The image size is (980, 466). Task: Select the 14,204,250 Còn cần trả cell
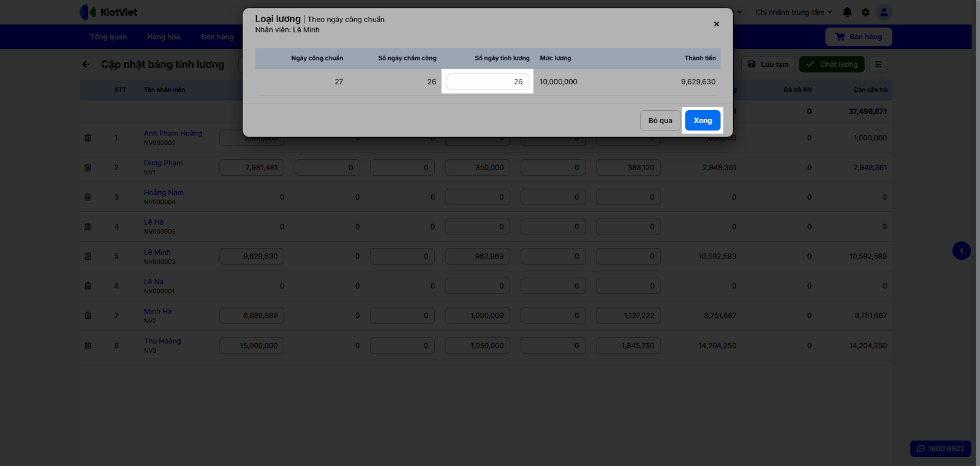tap(868, 345)
